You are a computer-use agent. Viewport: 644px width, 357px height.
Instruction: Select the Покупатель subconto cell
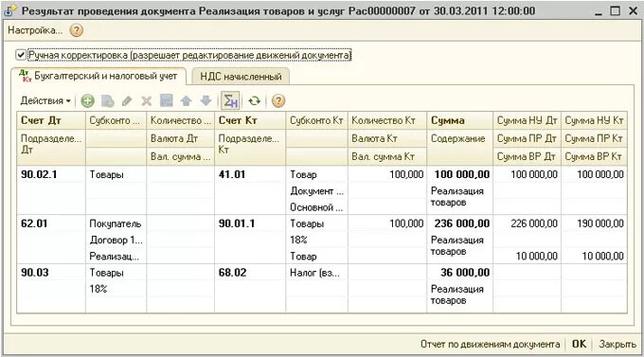(x=116, y=223)
